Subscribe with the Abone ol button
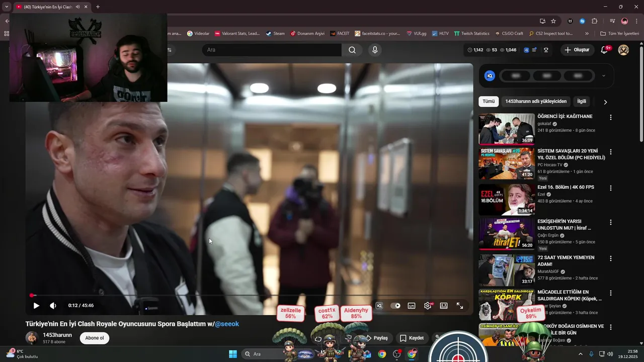 (95, 338)
